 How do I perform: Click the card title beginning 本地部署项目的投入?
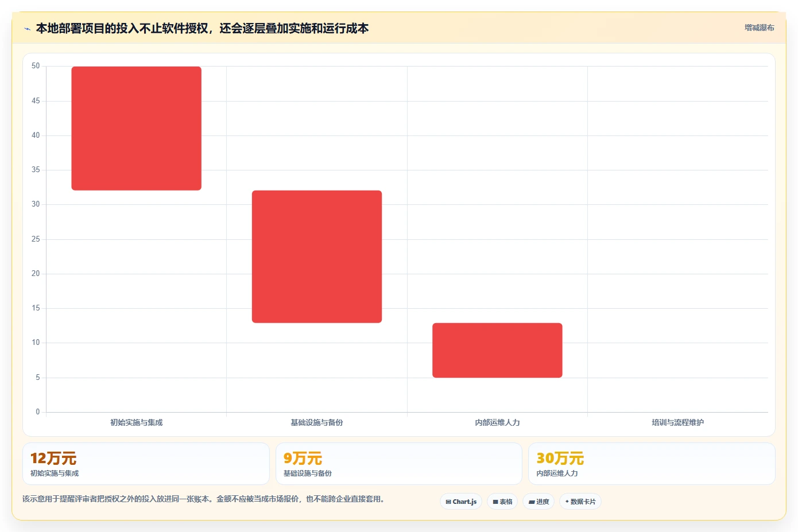coord(202,28)
